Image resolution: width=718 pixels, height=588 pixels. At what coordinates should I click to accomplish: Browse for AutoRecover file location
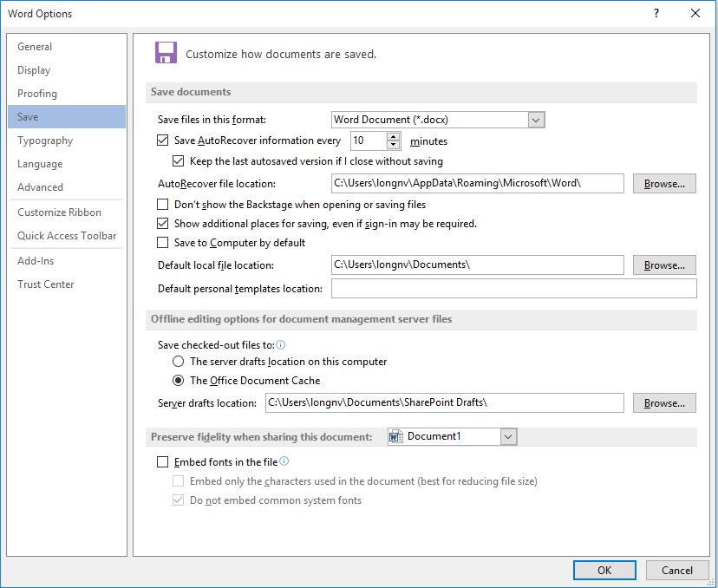(x=664, y=184)
